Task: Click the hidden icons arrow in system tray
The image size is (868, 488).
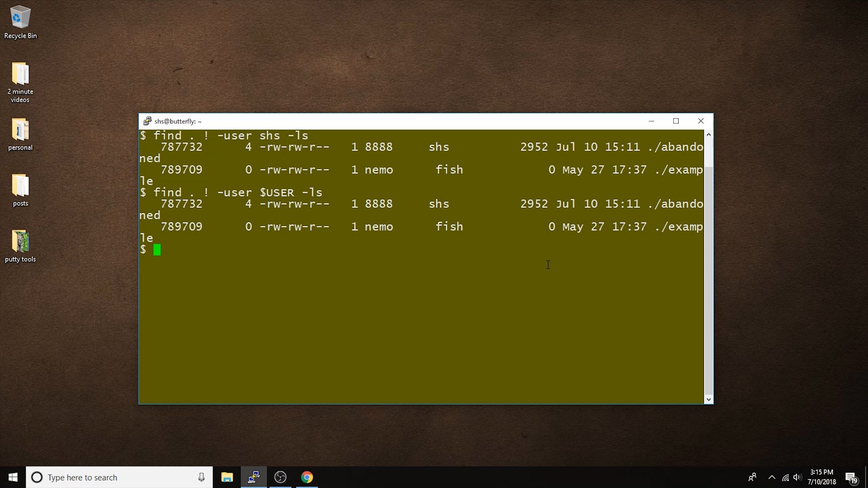Action: [x=771, y=478]
